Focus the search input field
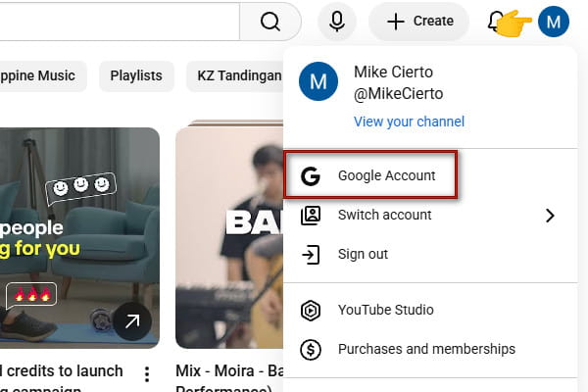The height and width of the screenshot is (392, 588). (120, 22)
